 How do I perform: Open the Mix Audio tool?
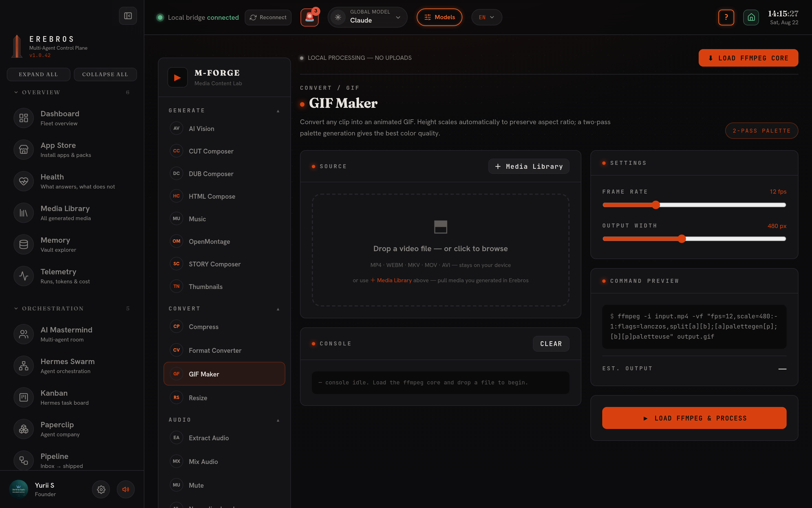tap(224, 461)
